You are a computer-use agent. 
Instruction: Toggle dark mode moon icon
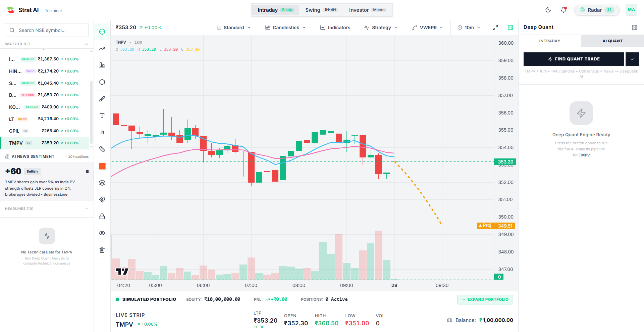click(548, 10)
